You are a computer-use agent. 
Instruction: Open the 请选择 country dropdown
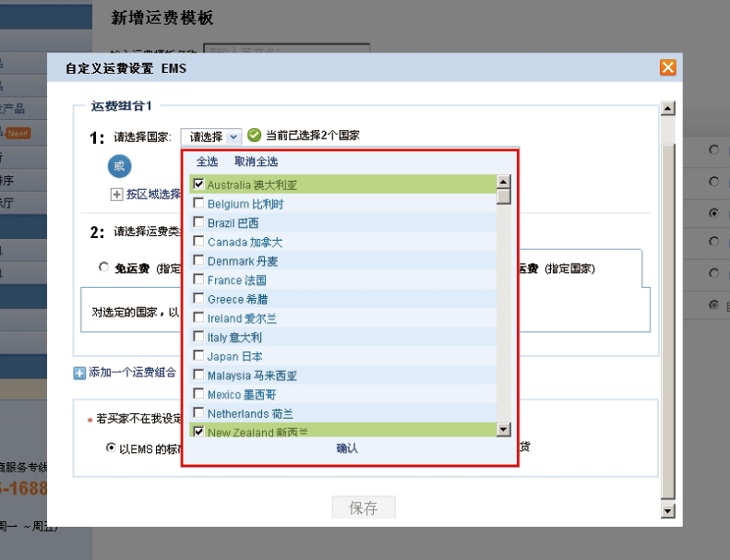(211, 137)
